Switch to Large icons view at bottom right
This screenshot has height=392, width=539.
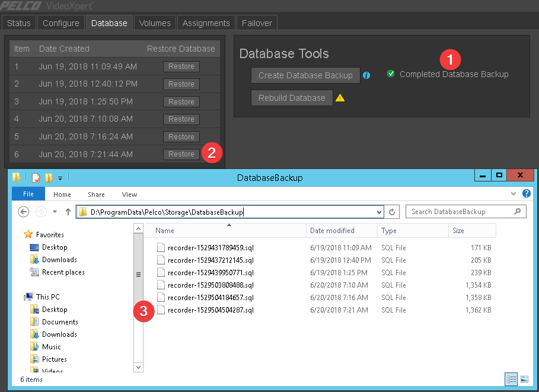click(x=524, y=379)
